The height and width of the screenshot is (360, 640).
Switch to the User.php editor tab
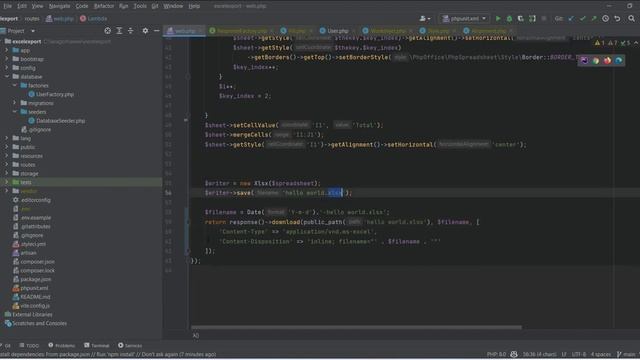point(334,31)
